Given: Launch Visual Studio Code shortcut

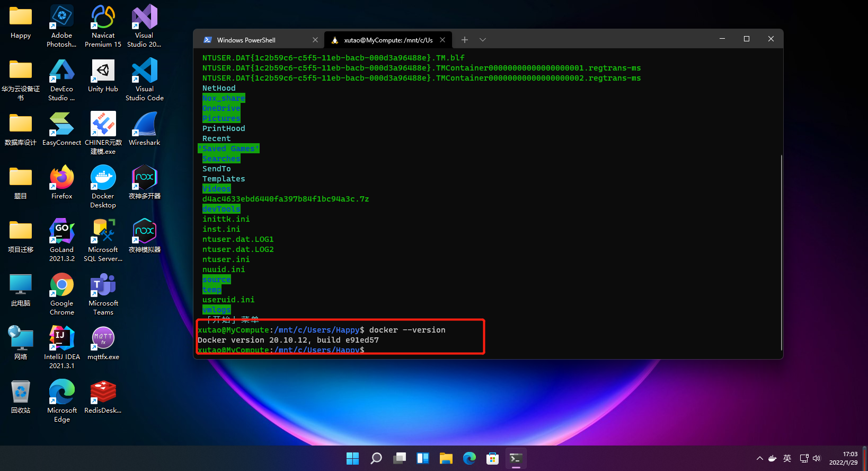Looking at the screenshot, I should point(144,80).
